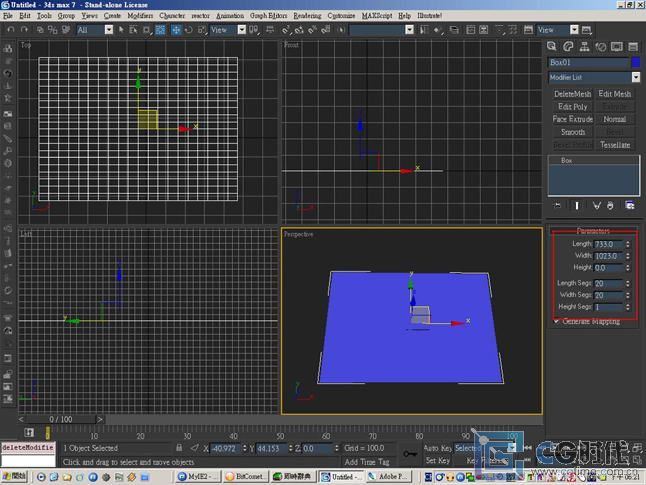Viewport: 646px width, 485px height.
Task: Open the Modifiers menu
Action: point(140,16)
